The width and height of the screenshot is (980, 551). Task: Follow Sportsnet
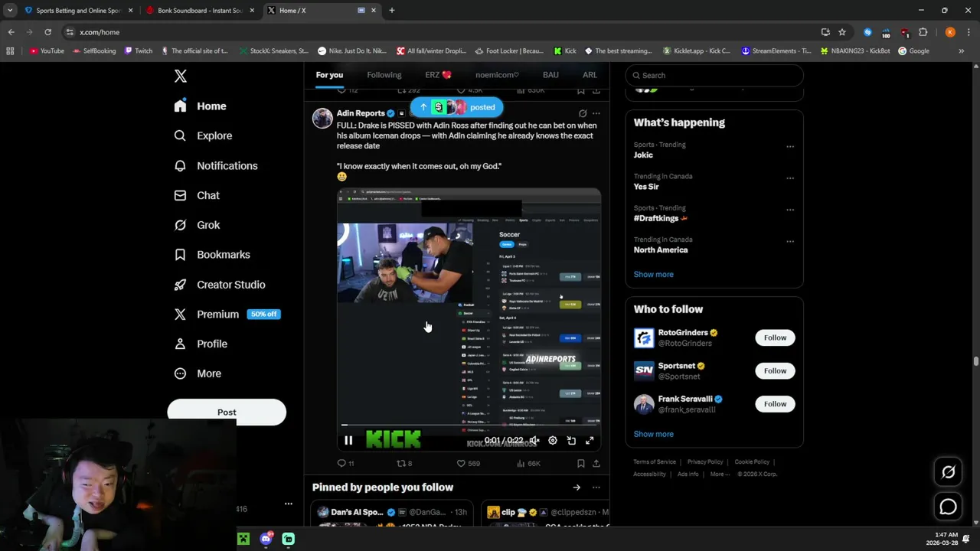point(775,370)
